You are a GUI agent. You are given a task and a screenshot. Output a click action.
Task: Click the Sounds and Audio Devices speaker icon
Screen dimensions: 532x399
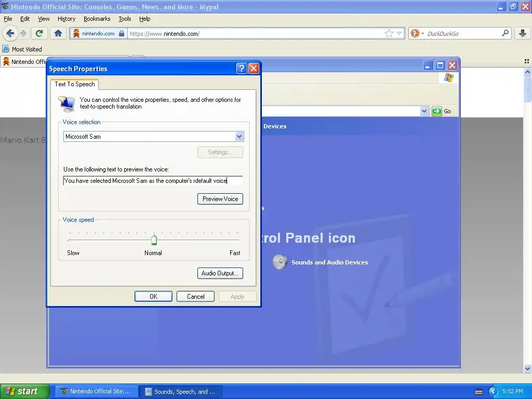coord(280,262)
